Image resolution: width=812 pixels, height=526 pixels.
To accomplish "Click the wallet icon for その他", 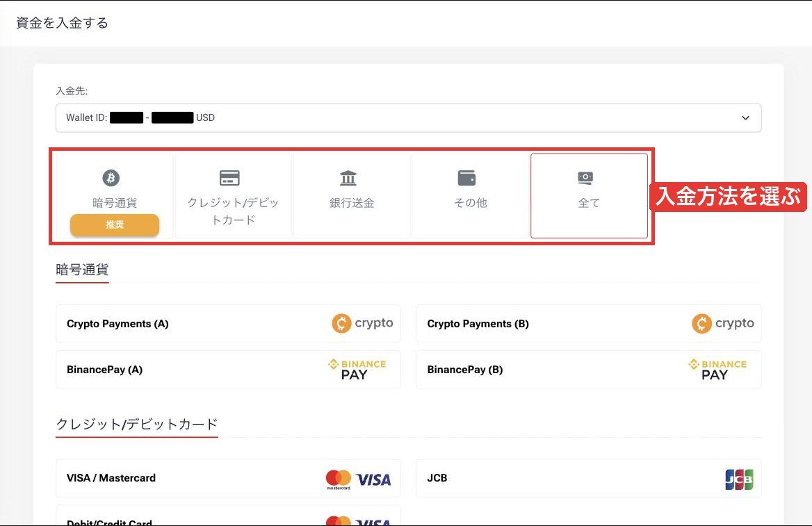I will (466, 178).
